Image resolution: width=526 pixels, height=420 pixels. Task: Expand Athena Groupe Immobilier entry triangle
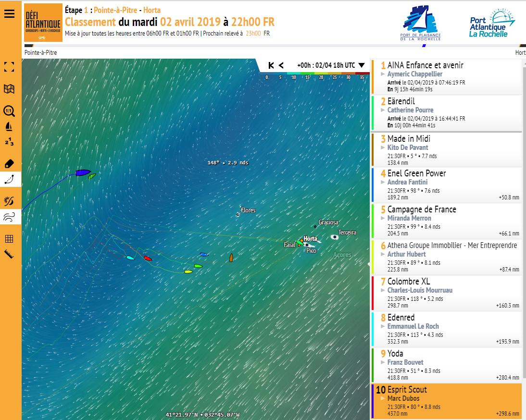[383, 254]
